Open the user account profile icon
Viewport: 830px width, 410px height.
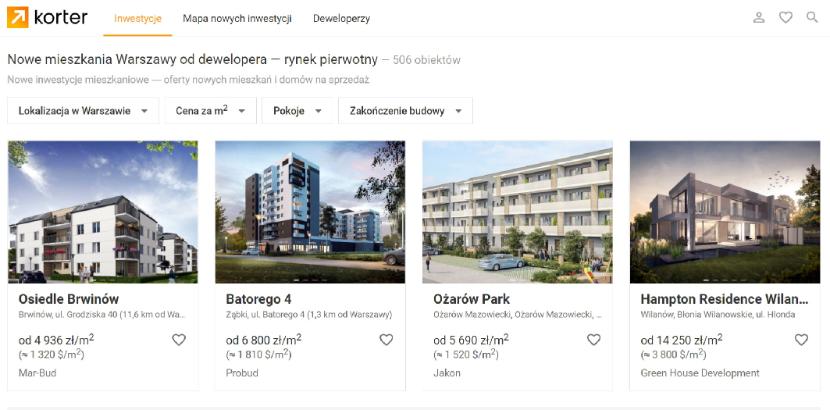(x=759, y=18)
